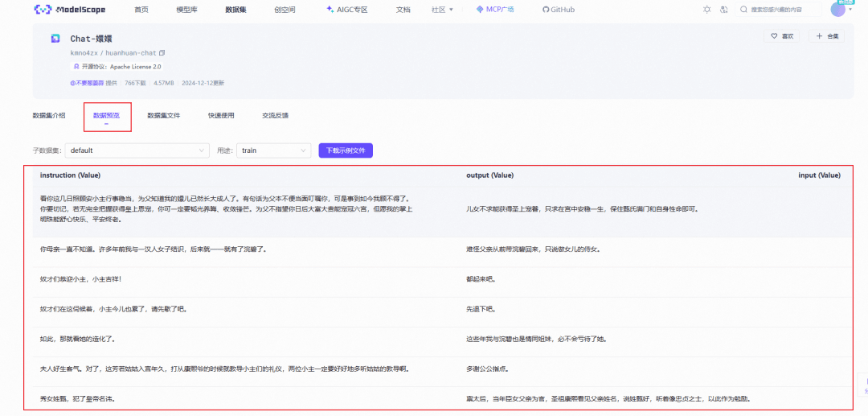The width and height of the screenshot is (868, 416).
Task: Toggle the light/dark theme sun icon
Action: [706, 10]
